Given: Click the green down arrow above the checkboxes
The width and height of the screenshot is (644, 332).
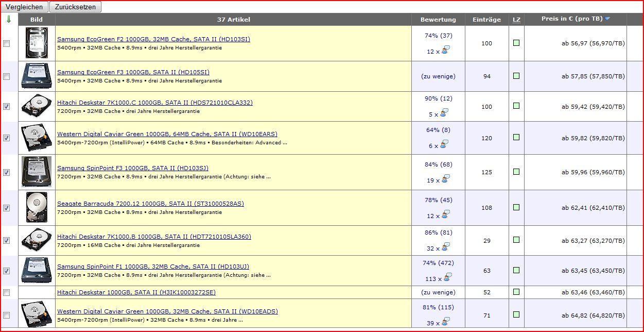Looking at the screenshot, I should [x=9, y=20].
